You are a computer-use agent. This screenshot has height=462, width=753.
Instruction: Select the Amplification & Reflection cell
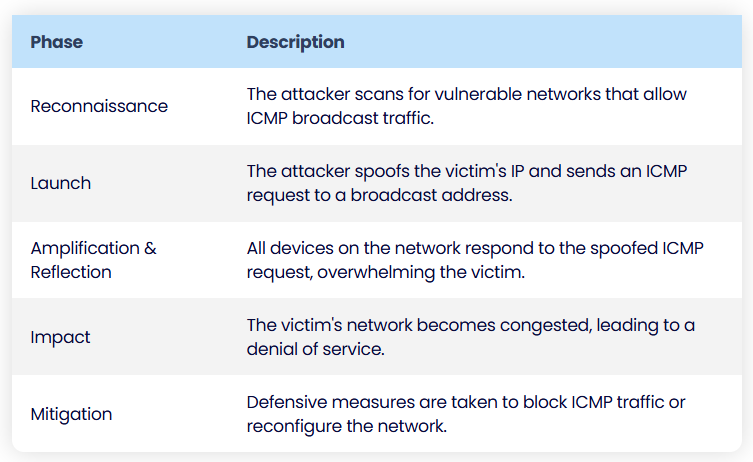[94, 260]
